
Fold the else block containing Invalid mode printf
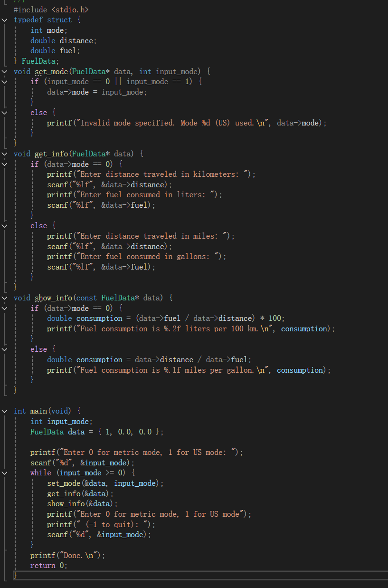tap(4, 113)
